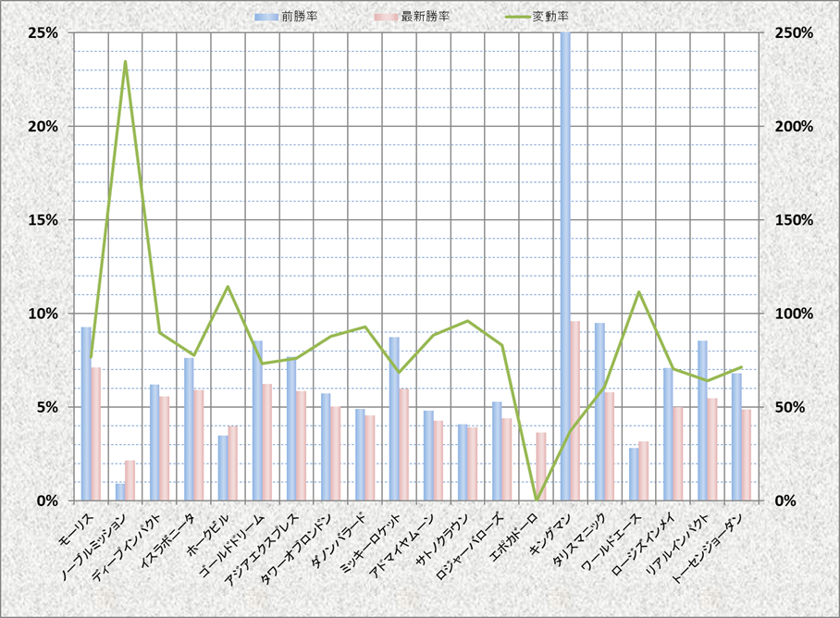Image resolution: width=840 pixels, height=618 pixels.
Task: Click the green line point at エポカドーロ
Action: pos(537,500)
